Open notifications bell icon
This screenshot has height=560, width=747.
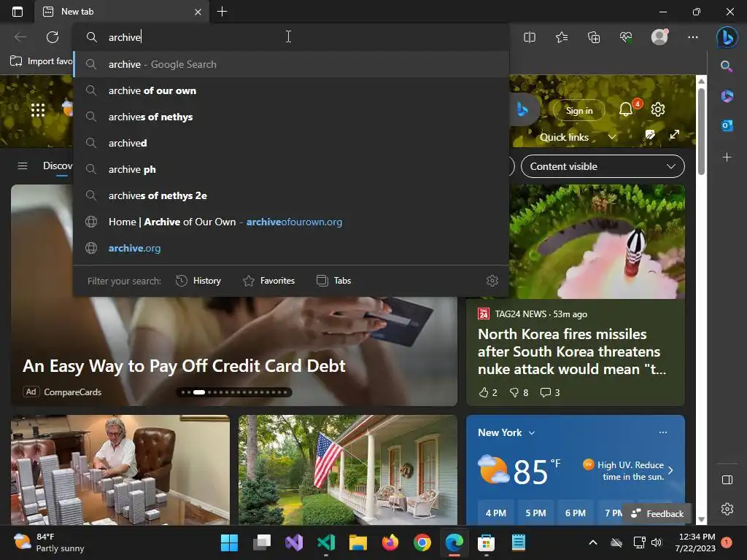626,110
